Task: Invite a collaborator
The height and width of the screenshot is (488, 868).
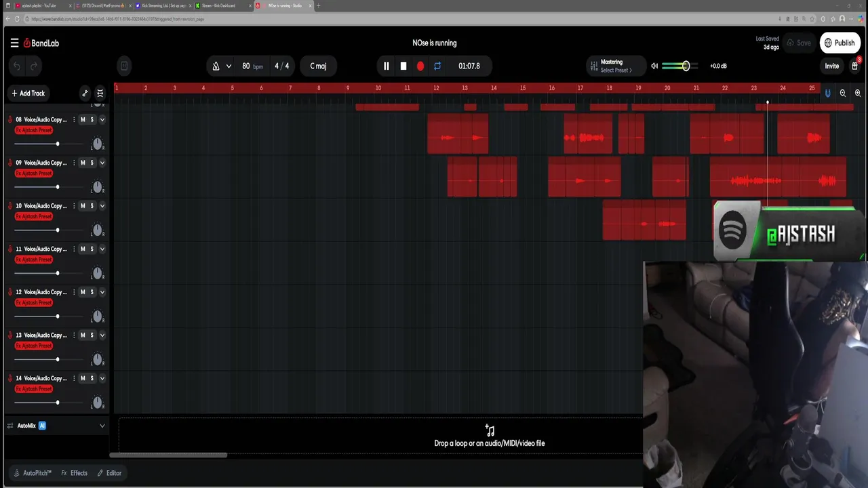Action: click(x=832, y=66)
